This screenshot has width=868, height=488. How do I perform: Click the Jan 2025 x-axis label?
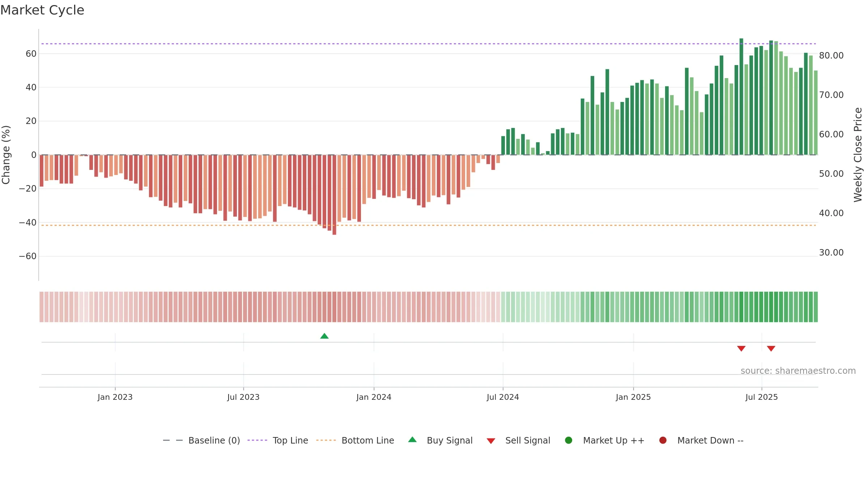click(633, 397)
